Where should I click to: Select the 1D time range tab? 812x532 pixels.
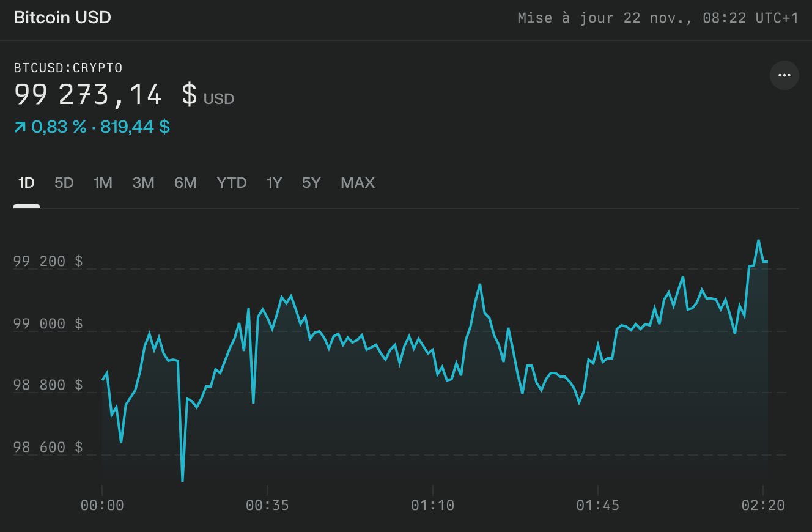[26, 183]
